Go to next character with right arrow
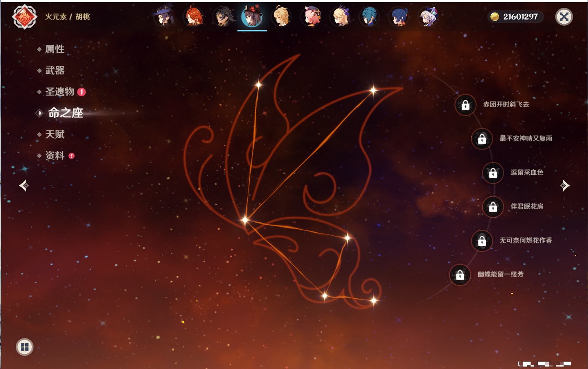The height and width of the screenshot is (369, 588). (565, 186)
